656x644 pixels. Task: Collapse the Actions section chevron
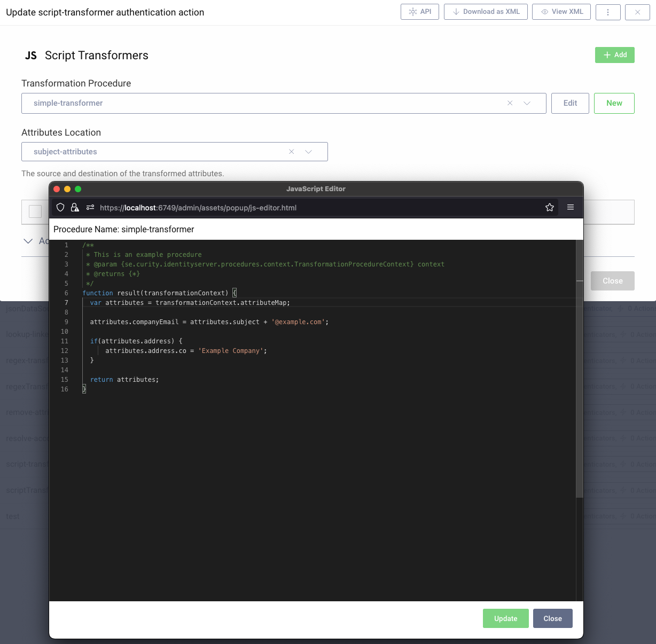29,241
